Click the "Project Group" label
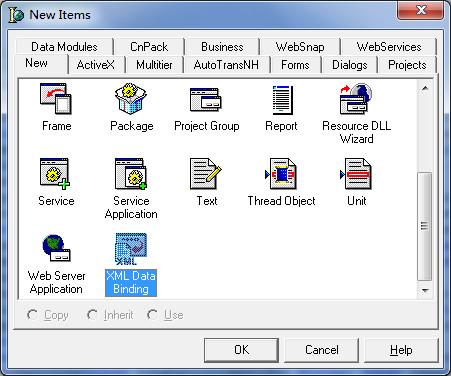Viewport: 451px width, 376px height. point(207,126)
